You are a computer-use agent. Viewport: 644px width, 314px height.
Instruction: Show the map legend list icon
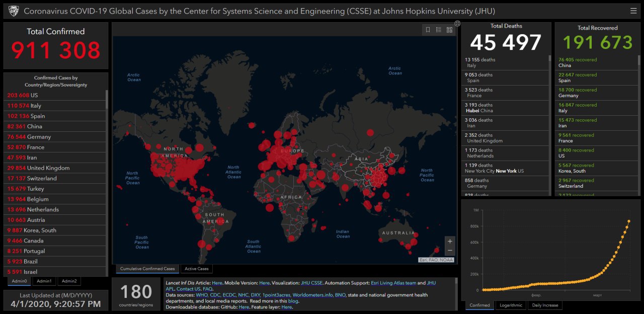(x=439, y=30)
